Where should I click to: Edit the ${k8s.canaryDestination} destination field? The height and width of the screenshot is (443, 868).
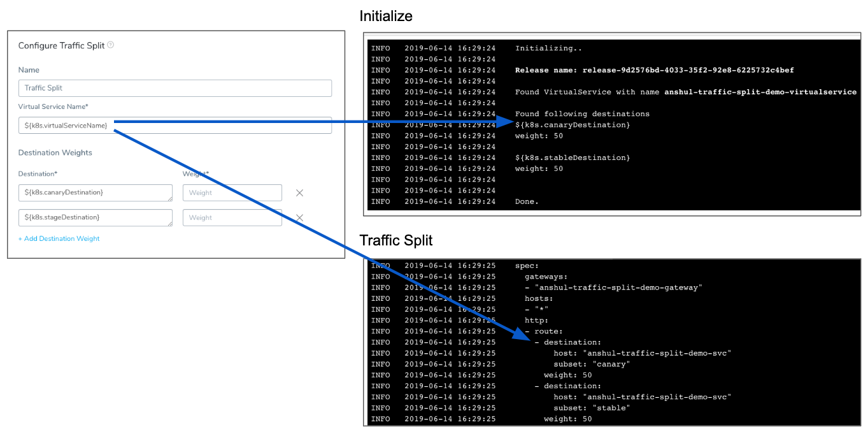click(x=96, y=192)
